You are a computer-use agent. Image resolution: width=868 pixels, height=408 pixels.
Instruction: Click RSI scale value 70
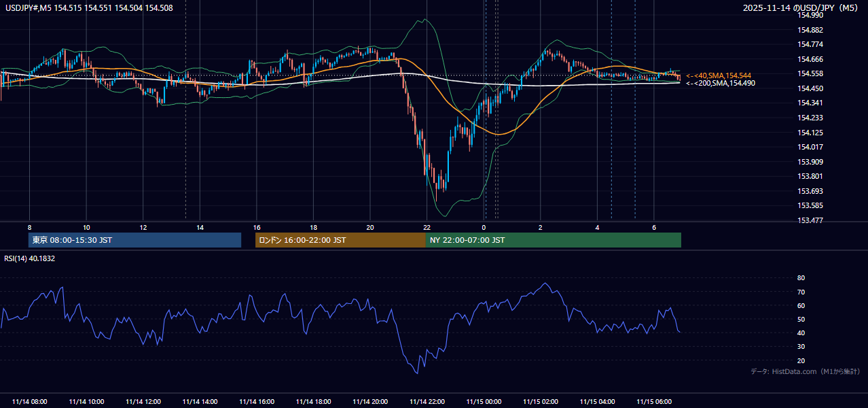[x=801, y=292]
